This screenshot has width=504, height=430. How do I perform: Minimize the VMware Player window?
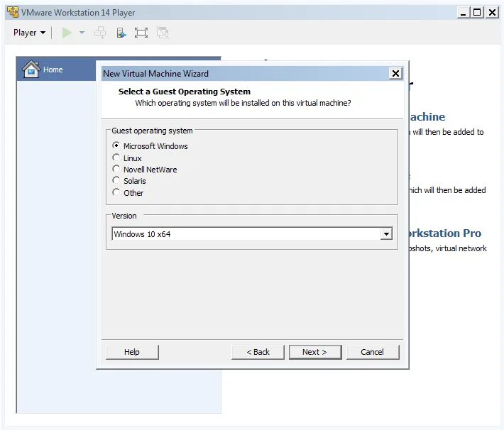463,13
